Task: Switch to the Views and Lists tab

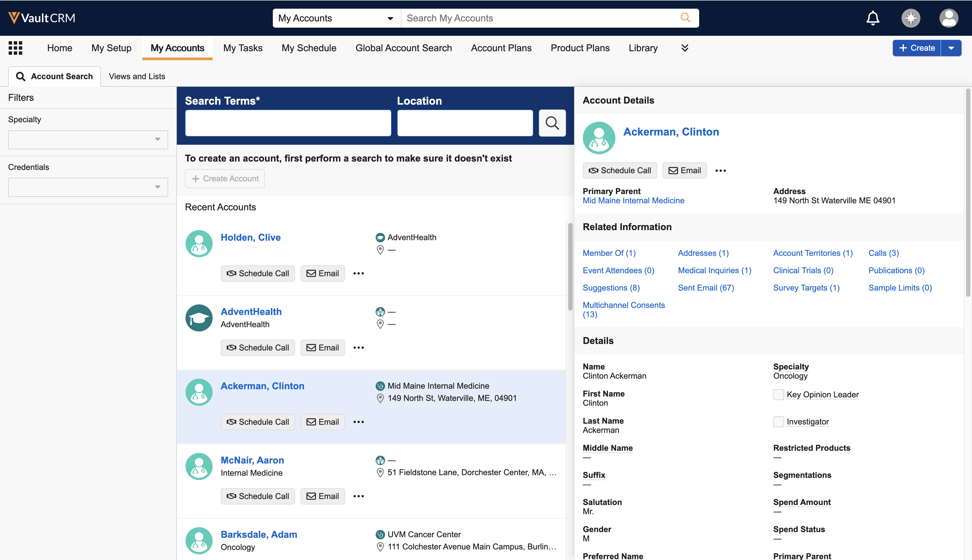Action: [x=137, y=76]
